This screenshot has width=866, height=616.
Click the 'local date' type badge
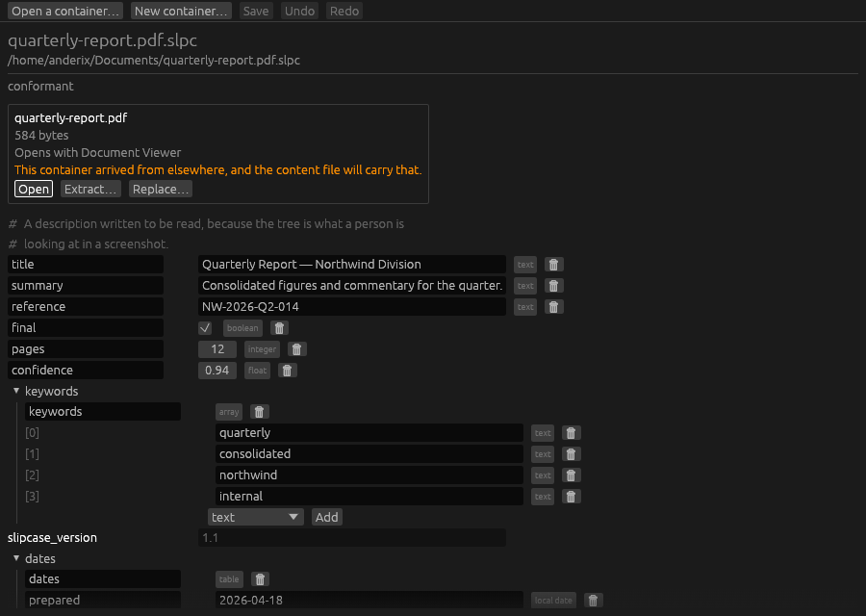(x=553, y=601)
